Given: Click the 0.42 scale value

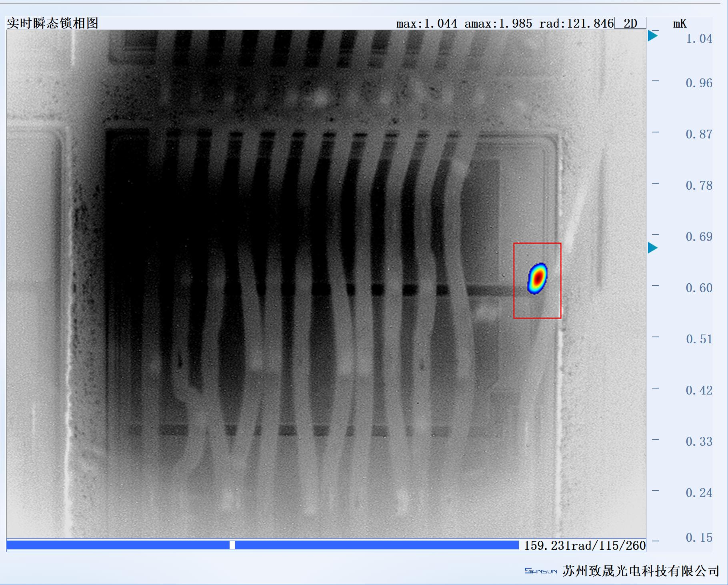Looking at the screenshot, I should (699, 390).
